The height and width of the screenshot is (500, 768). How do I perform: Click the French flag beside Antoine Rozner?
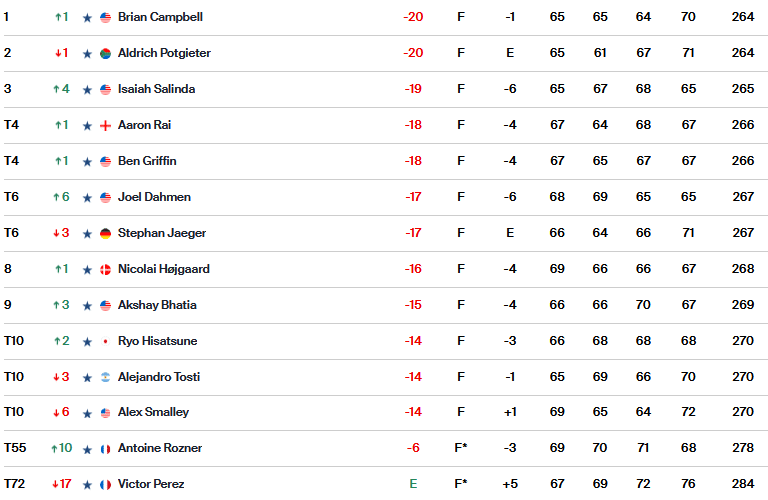point(105,449)
